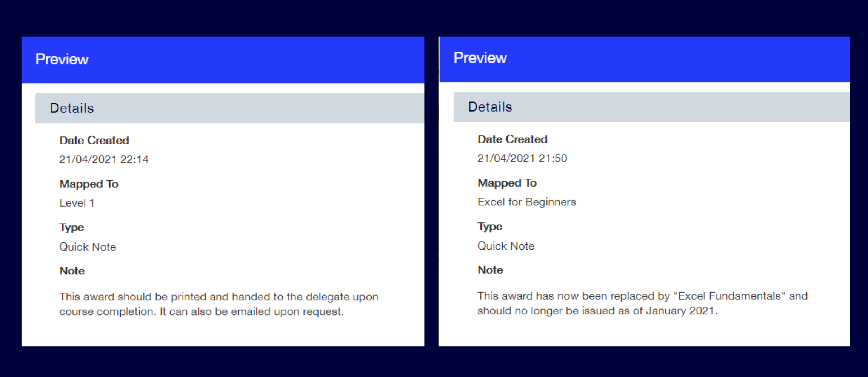Click Date Created label in right panel
The width and height of the screenshot is (868, 377).
coord(512,139)
